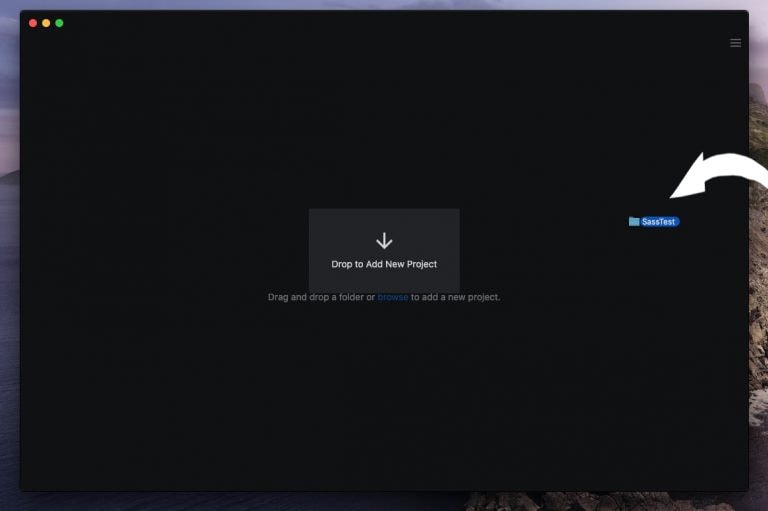Screen dimensions: 768x511
Task: Minimize the window with the yellow button
Action: coord(46,23)
